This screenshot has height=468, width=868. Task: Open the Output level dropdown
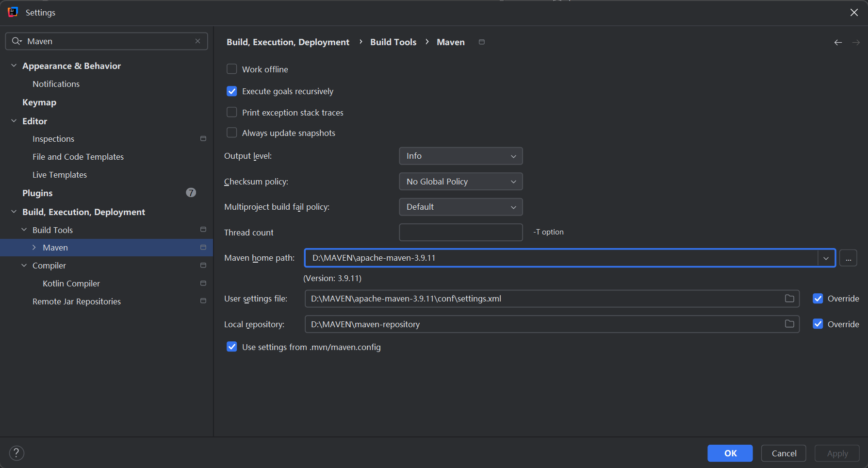click(x=461, y=156)
